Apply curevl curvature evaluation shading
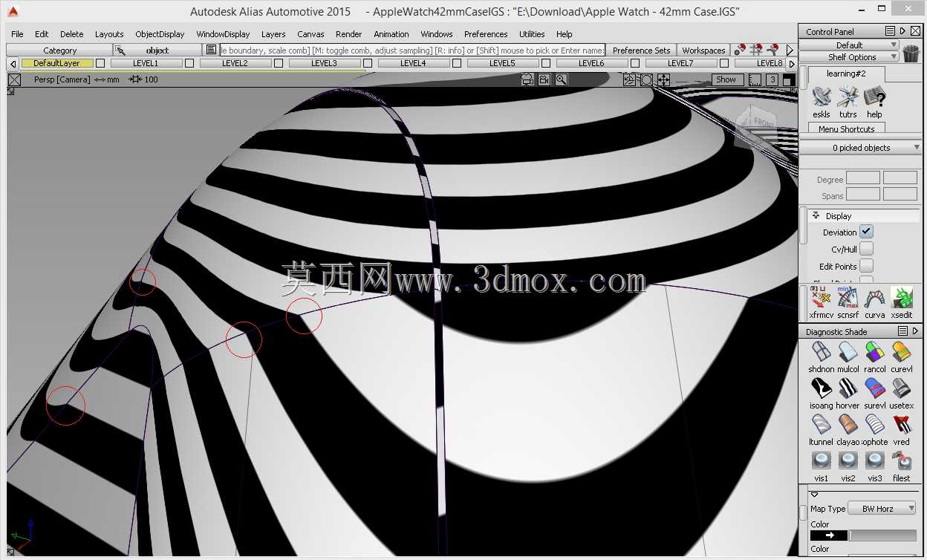Image resolution: width=927 pixels, height=560 pixels. [901, 352]
